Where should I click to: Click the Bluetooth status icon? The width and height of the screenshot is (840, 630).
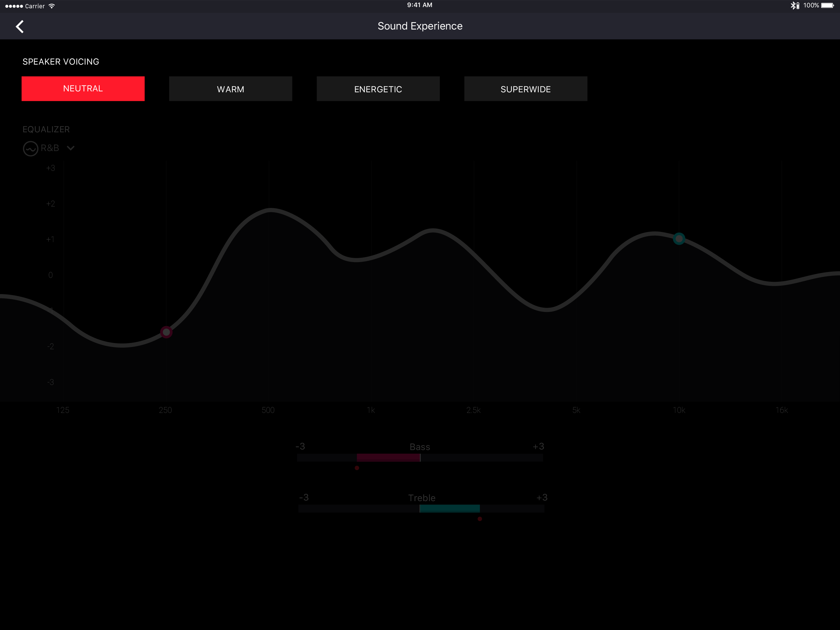[794, 6]
